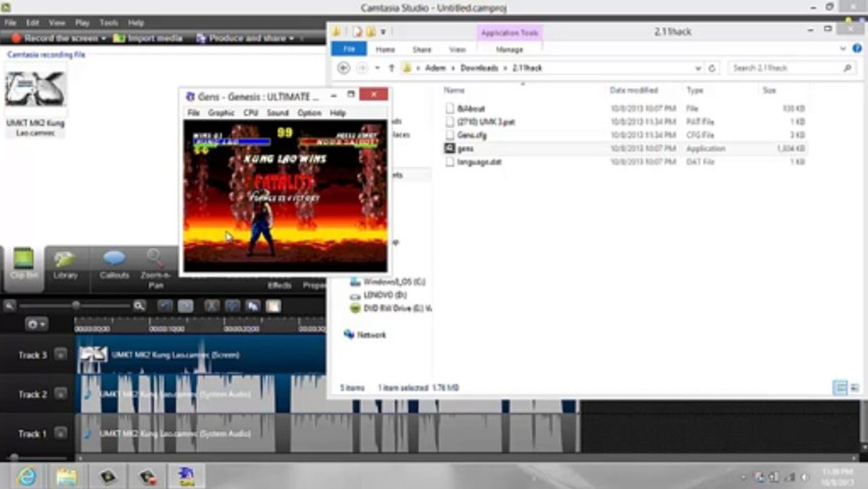Open the Gens CPU menu
The image size is (868, 489).
tap(250, 113)
